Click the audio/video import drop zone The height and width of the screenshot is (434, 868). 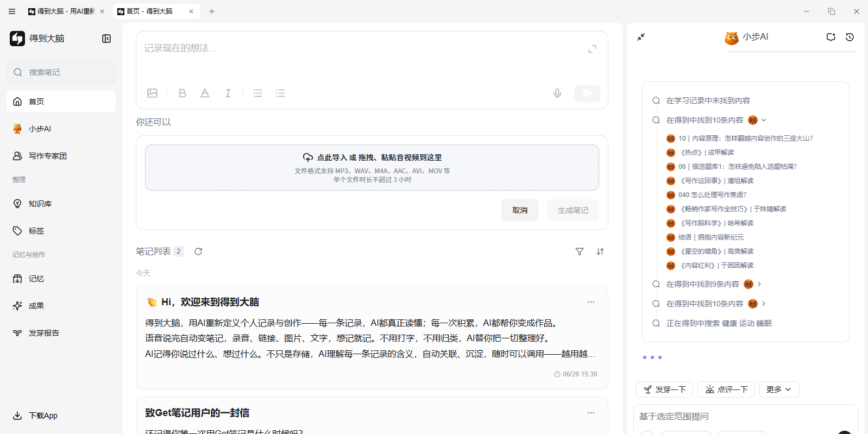coord(372,167)
